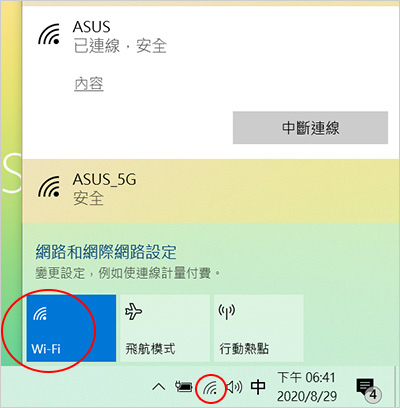Click the 中斷連線 disconnect button
The width and height of the screenshot is (400, 408).
pos(310,128)
